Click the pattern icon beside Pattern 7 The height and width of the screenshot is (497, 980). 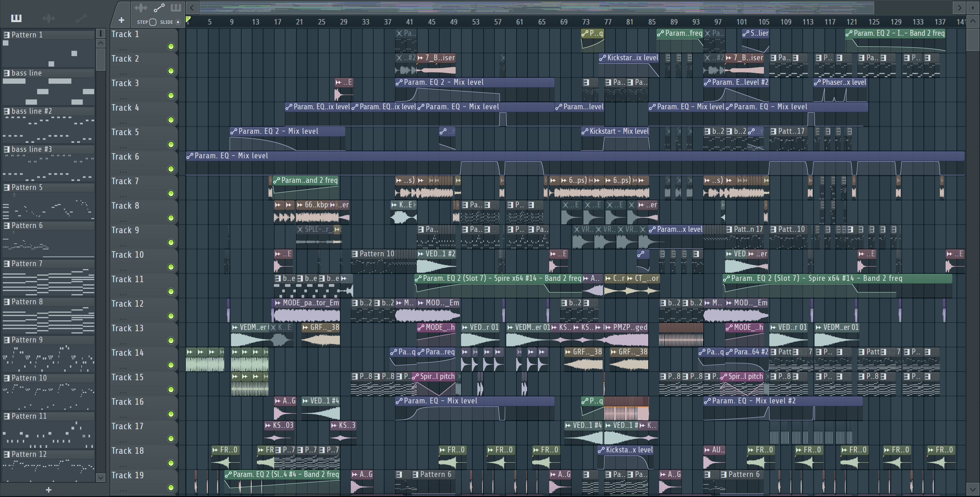click(6, 263)
